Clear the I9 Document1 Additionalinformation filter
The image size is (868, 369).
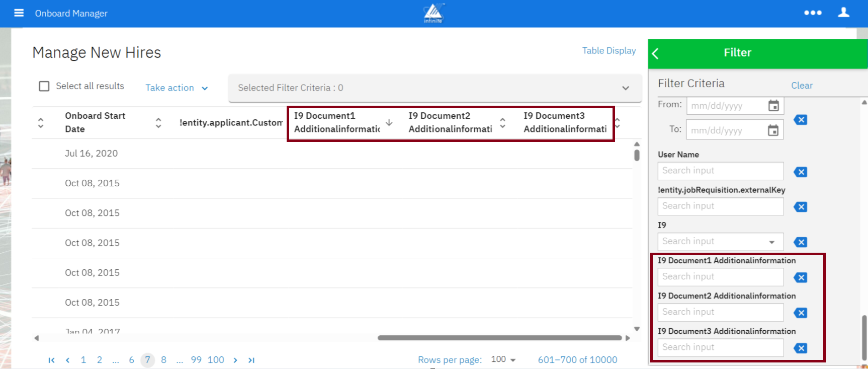point(800,278)
